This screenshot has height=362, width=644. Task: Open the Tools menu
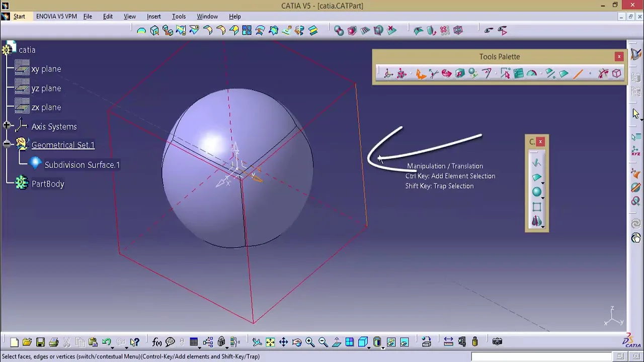point(179,17)
